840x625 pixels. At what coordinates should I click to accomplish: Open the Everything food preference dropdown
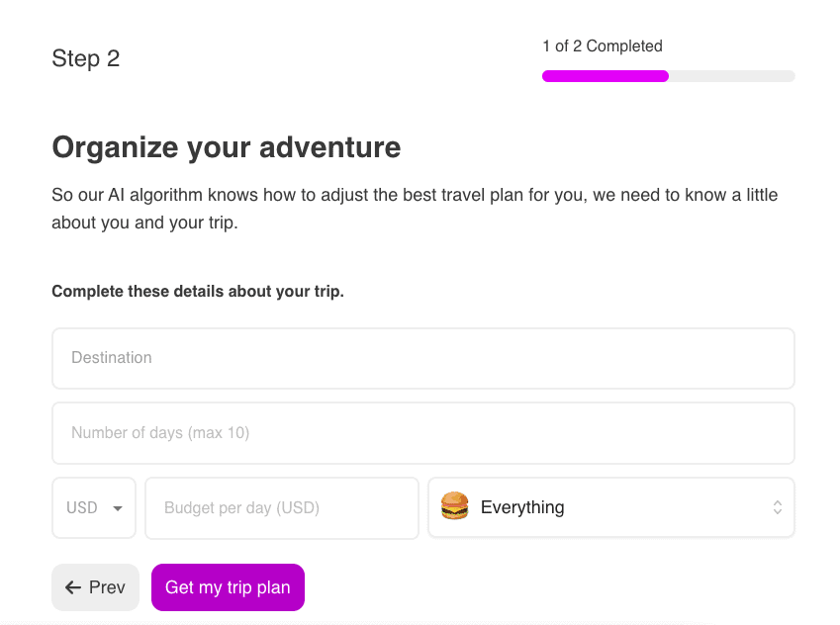pos(610,507)
